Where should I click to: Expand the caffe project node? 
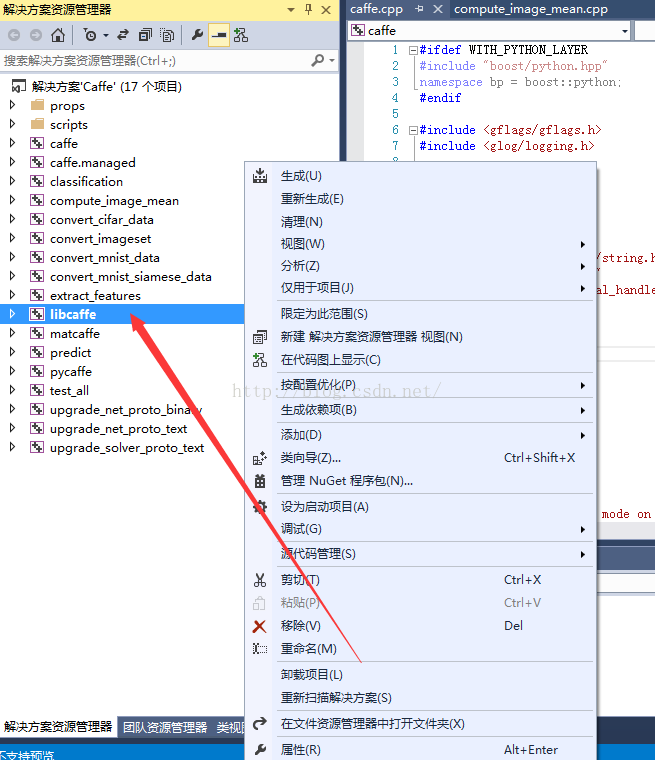coord(13,143)
